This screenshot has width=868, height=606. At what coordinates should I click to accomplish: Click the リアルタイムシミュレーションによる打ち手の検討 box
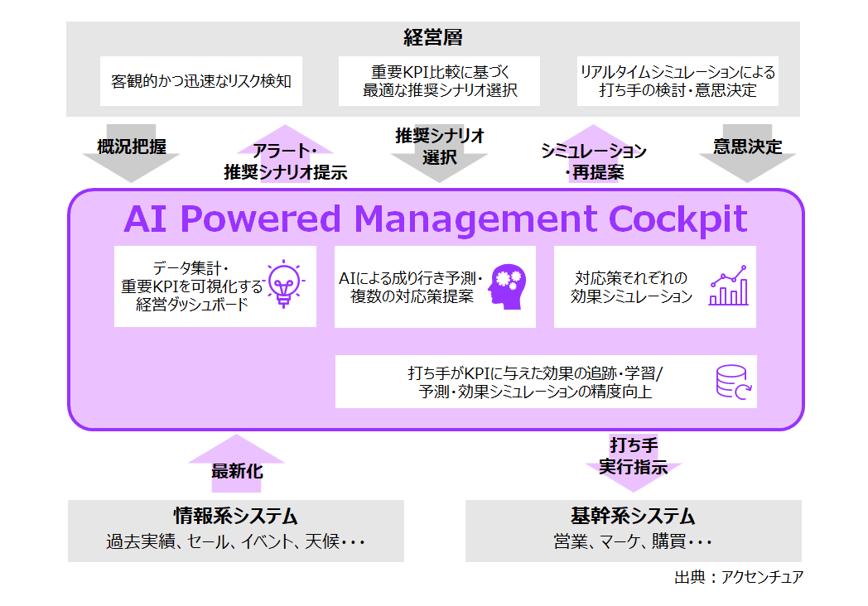pos(678,80)
